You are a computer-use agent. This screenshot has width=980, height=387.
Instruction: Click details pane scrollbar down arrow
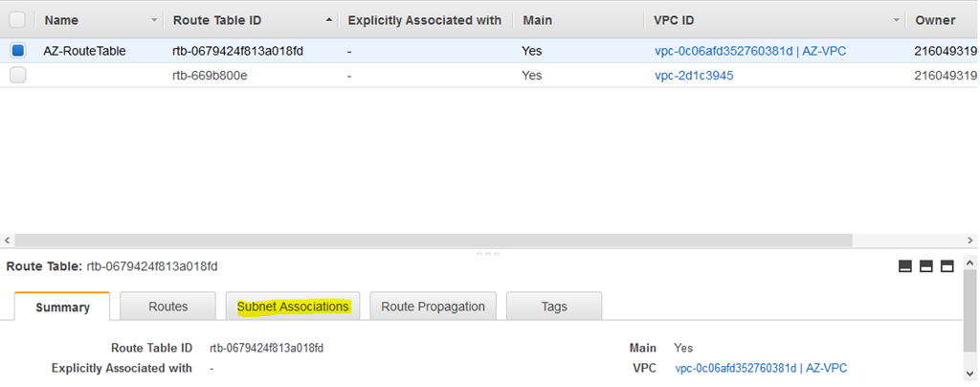pos(970,374)
